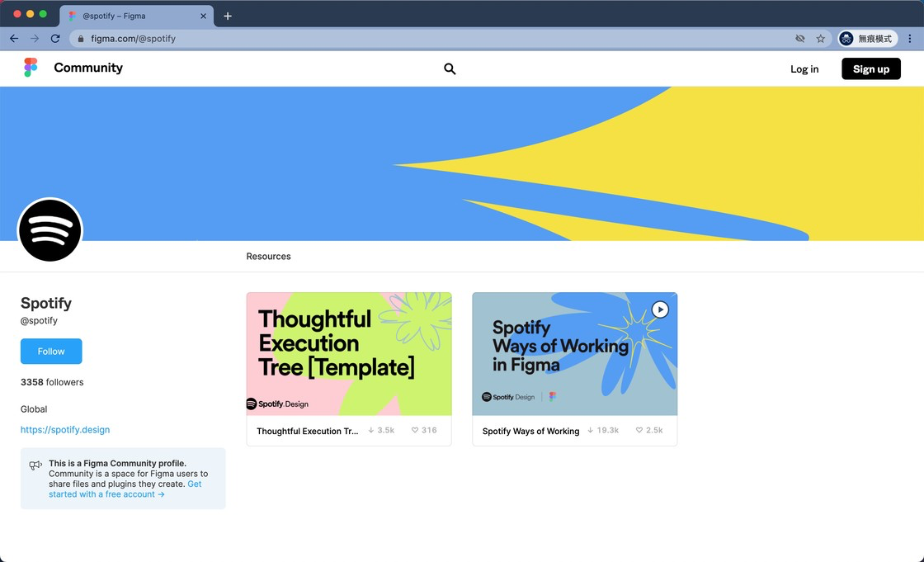Click the Sign up button

point(870,69)
